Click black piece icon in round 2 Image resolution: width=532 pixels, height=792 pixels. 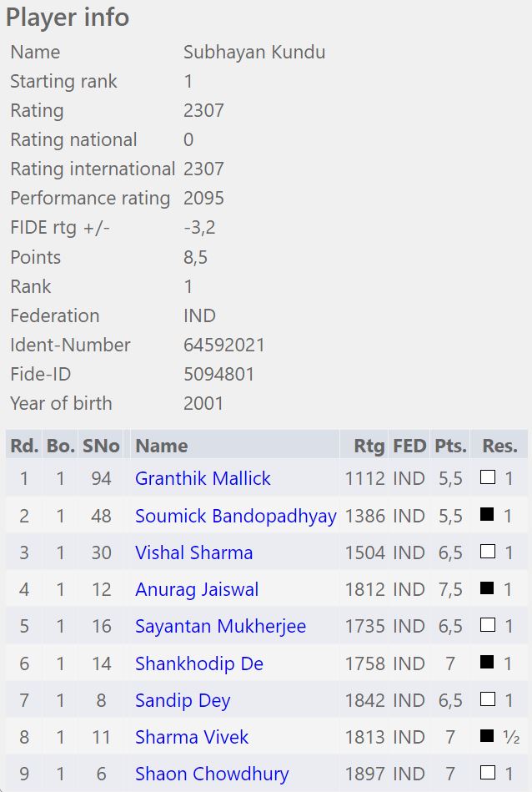(488, 515)
